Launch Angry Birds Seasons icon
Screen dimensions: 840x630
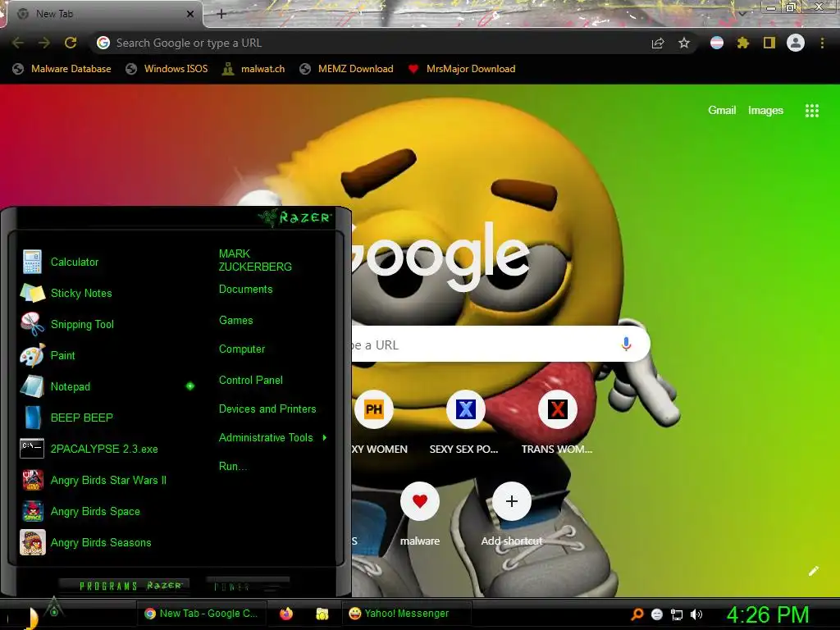coord(32,542)
